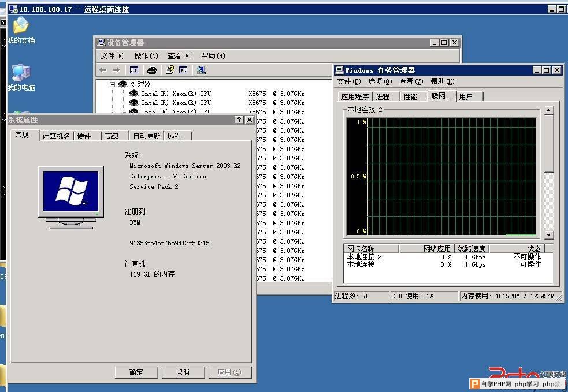The width and height of the screenshot is (568, 392).
Task: Click 取消 button in 系统属性
Action: click(x=183, y=372)
